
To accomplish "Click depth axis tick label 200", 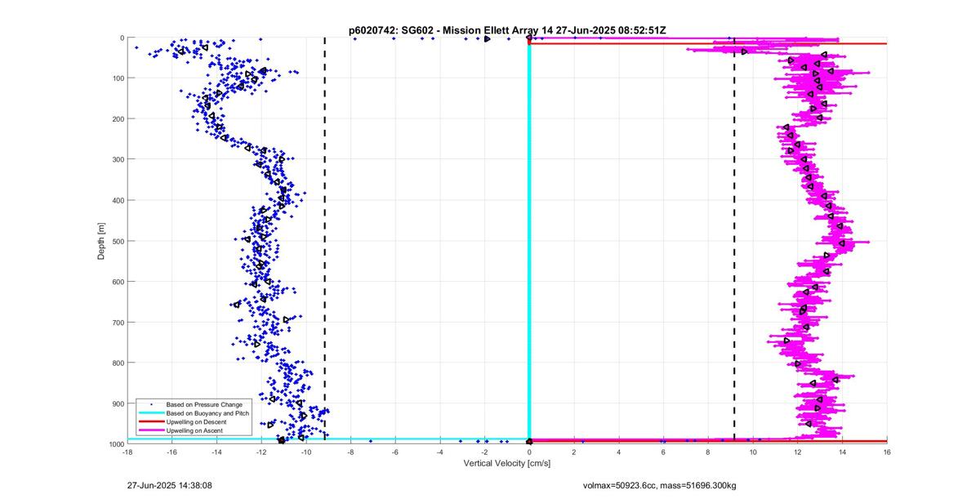I will pyautogui.click(x=118, y=119).
